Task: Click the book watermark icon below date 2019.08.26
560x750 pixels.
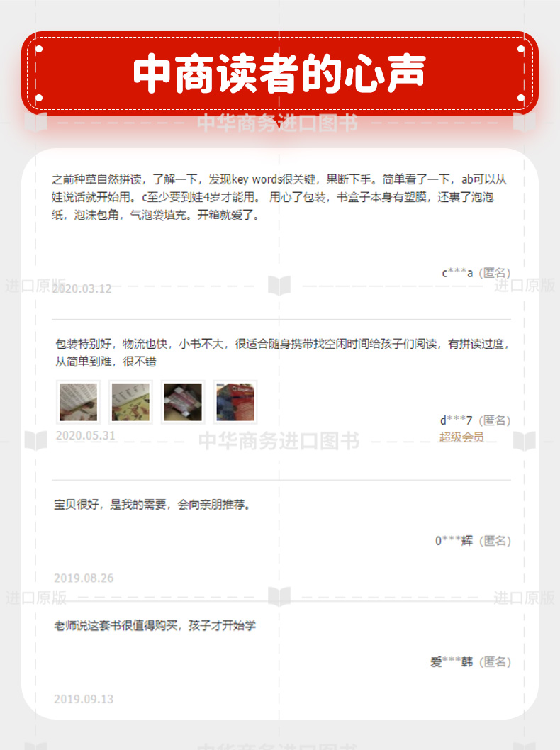Action: [279, 596]
